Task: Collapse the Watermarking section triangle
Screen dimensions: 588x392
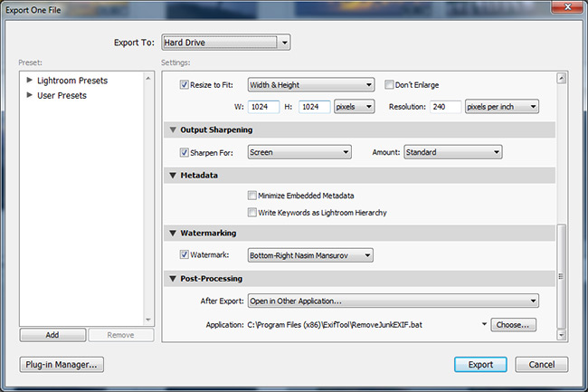Action: click(174, 234)
